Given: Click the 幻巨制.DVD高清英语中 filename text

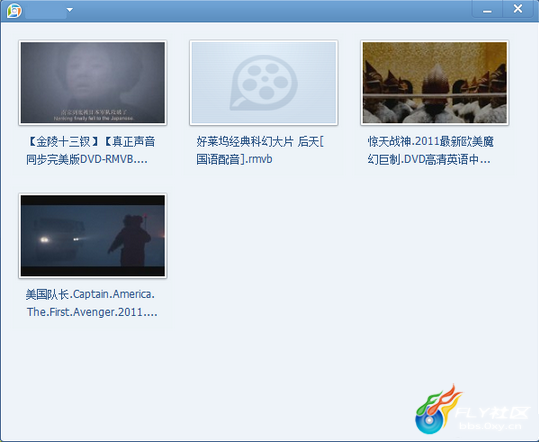Looking at the screenshot, I should pyautogui.click(x=429, y=159).
